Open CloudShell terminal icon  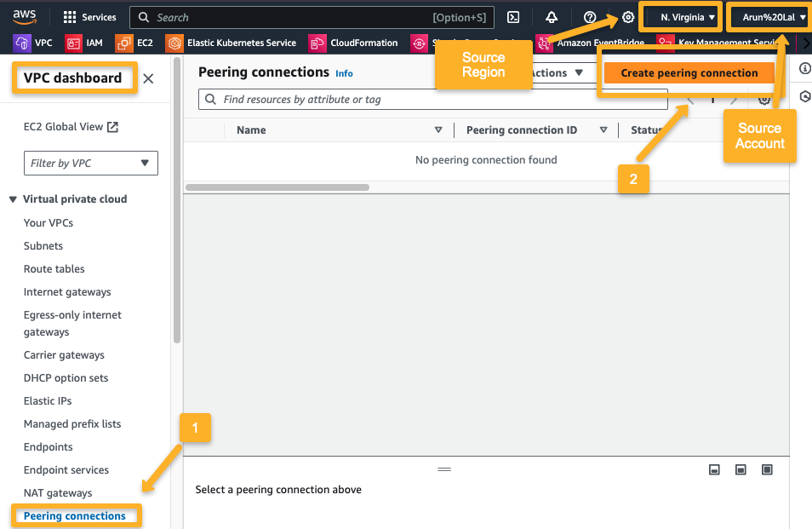point(513,17)
